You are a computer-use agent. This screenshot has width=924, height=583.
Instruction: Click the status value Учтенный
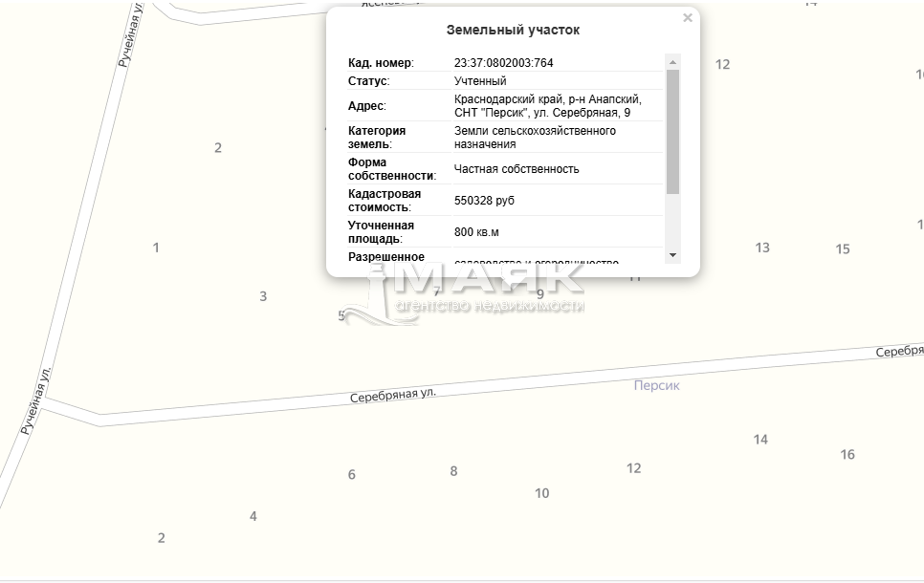pyautogui.click(x=479, y=81)
